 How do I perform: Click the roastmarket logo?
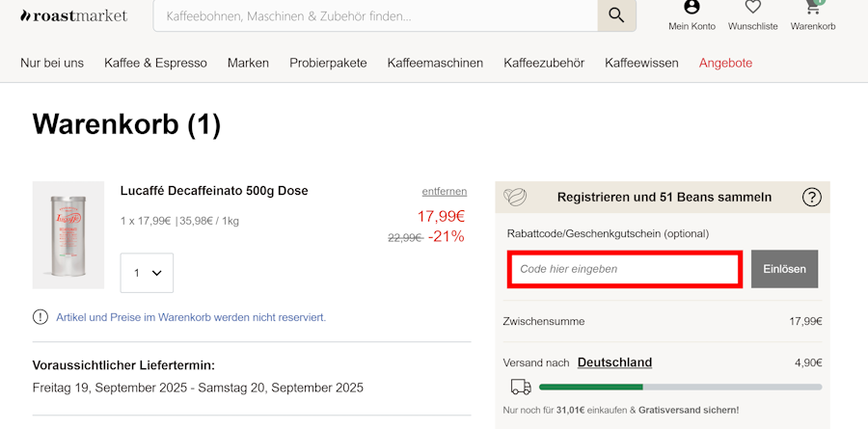tap(73, 16)
